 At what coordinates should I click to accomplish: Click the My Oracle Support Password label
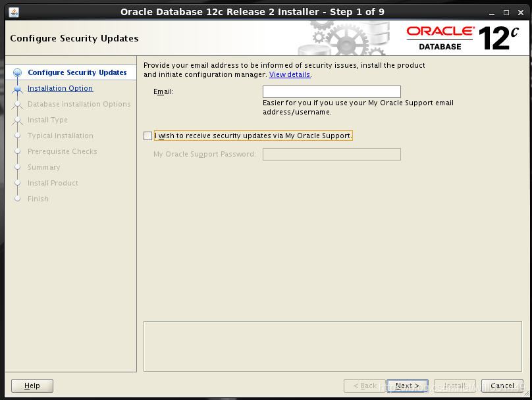(x=205, y=154)
